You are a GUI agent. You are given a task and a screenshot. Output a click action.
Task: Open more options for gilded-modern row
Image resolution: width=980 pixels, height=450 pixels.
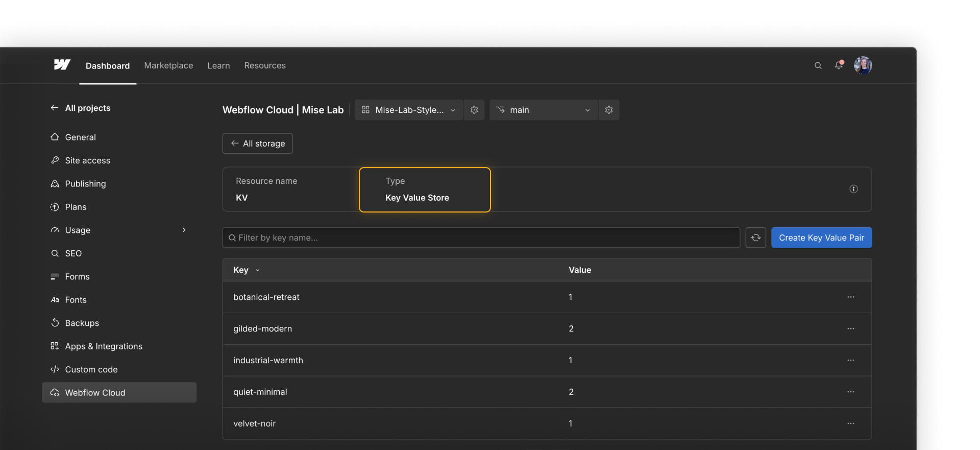point(851,328)
